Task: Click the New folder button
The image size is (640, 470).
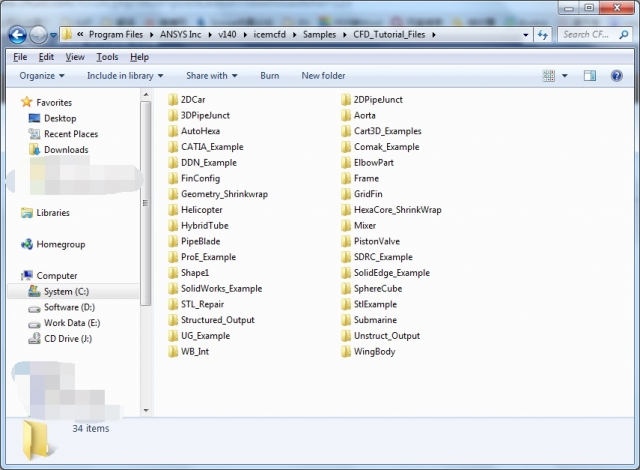Action: (323, 76)
